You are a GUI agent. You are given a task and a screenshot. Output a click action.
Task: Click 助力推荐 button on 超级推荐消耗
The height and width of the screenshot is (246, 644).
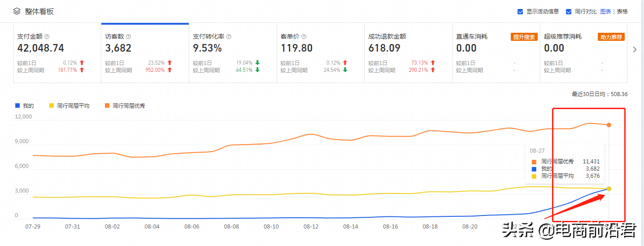[611, 37]
